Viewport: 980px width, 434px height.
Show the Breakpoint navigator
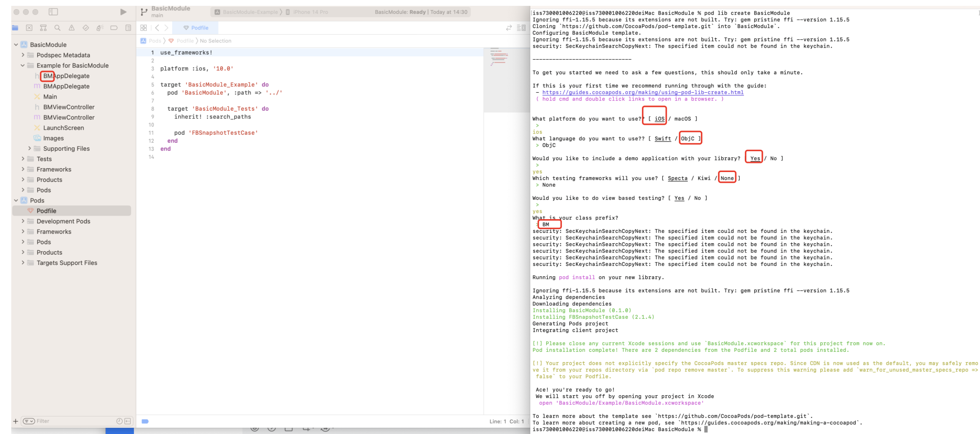tap(114, 28)
